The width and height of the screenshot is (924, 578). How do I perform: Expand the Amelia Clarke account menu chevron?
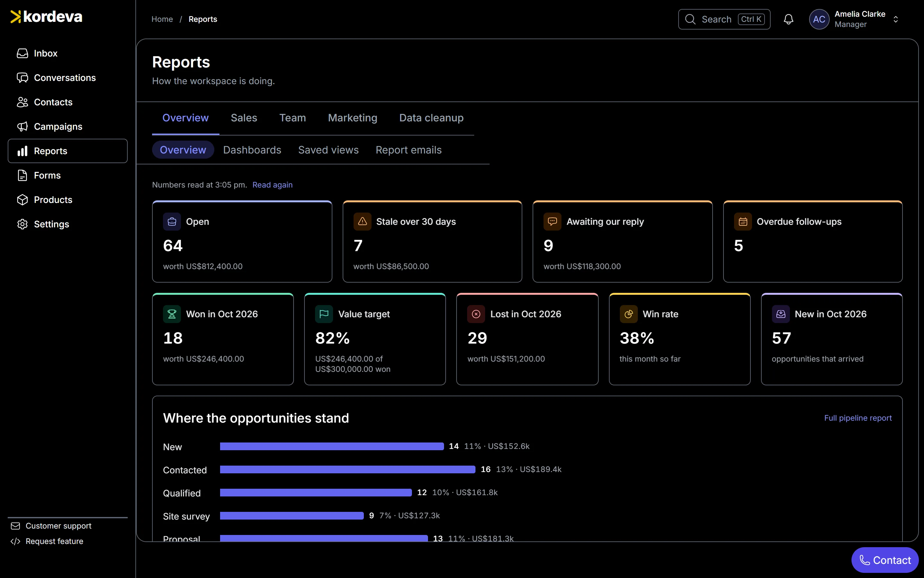pyautogui.click(x=896, y=19)
